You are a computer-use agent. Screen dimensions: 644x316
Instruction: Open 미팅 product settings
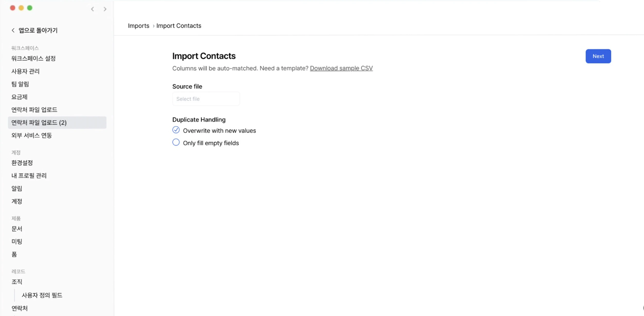tap(17, 241)
